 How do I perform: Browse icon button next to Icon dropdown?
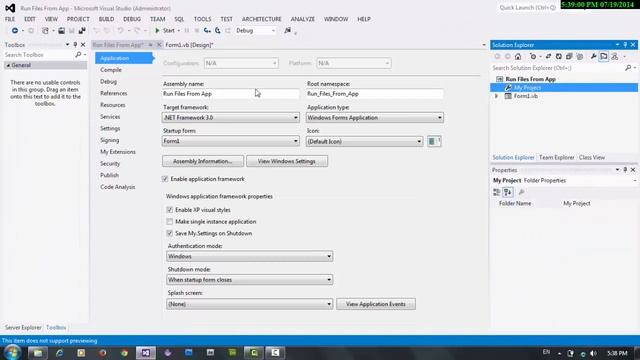[x=434, y=141]
